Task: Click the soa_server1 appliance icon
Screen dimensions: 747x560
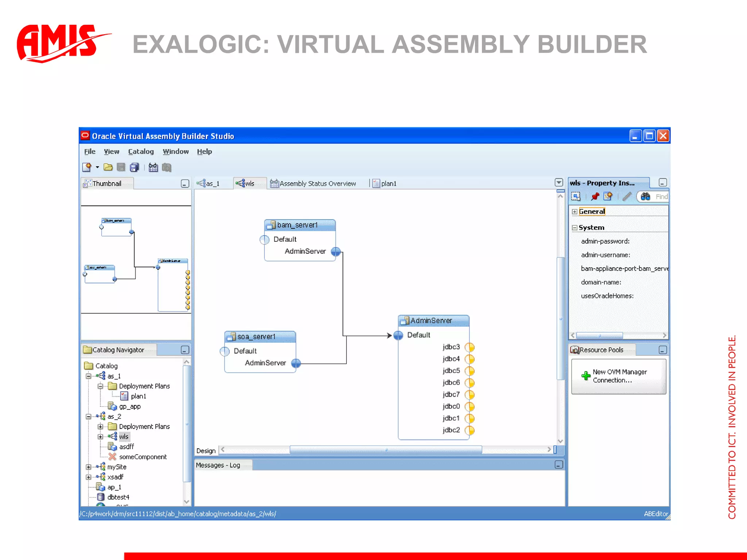Action: (231, 337)
